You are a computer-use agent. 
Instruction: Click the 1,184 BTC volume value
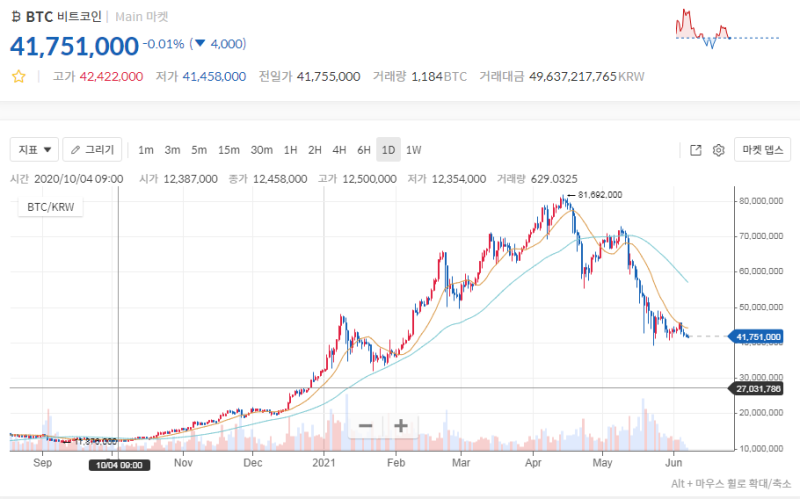coord(439,77)
